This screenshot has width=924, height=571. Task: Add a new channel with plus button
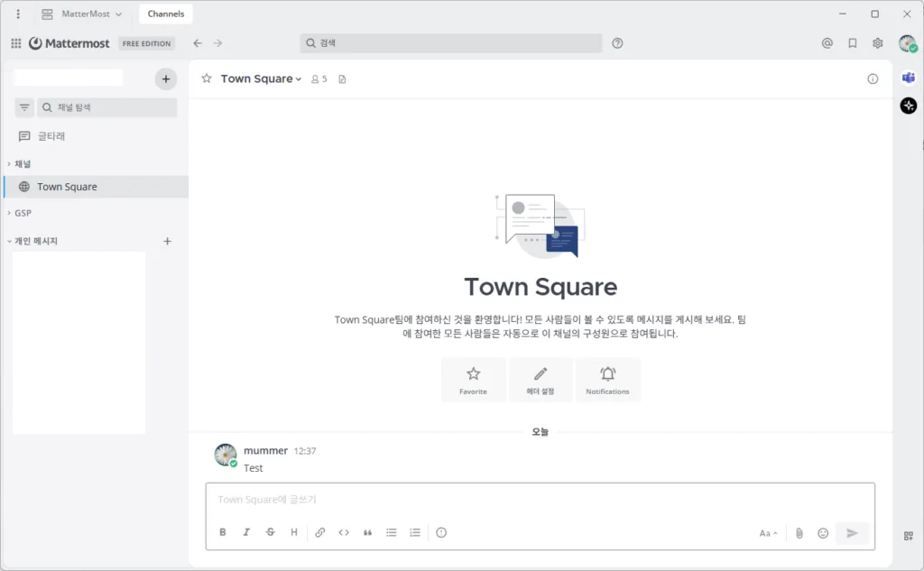click(x=166, y=79)
